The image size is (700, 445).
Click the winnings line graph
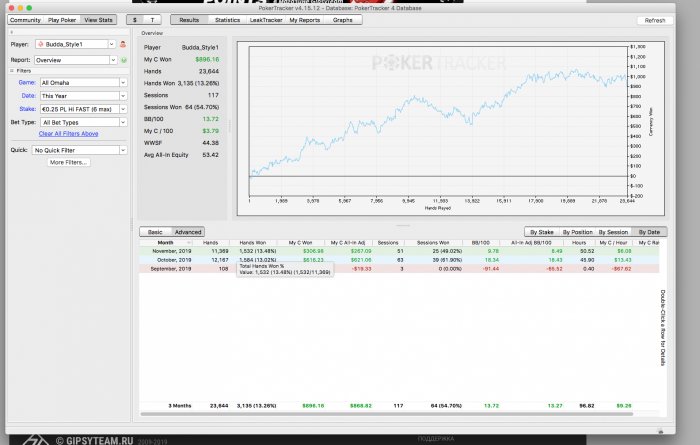(x=438, y=121)
